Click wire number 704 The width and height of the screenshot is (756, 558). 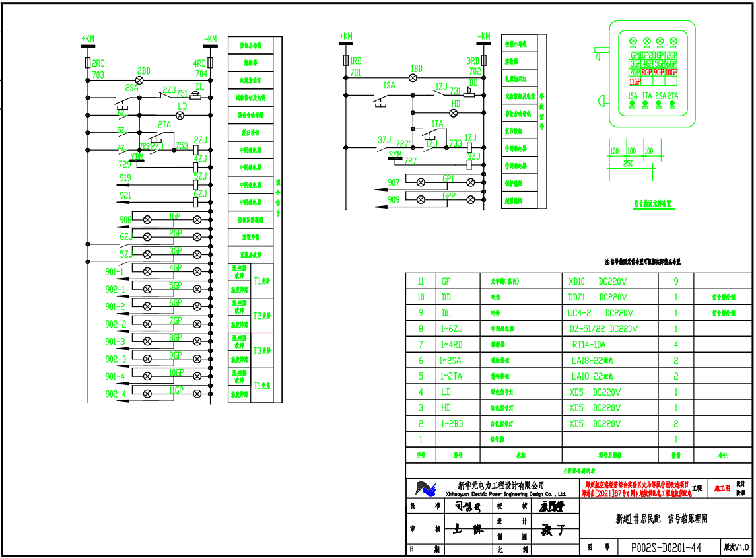(201, 74)
